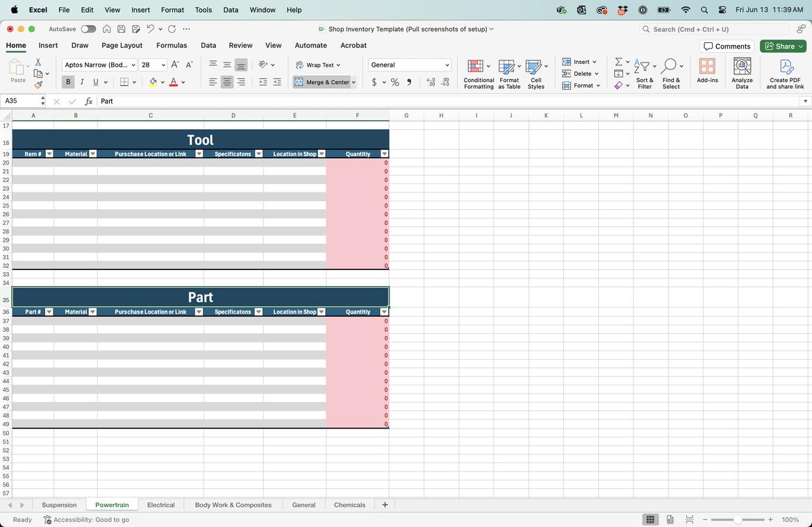Toggle Bold formatting
The width and height of the screenshot is (812, 527).
[68, 82]
